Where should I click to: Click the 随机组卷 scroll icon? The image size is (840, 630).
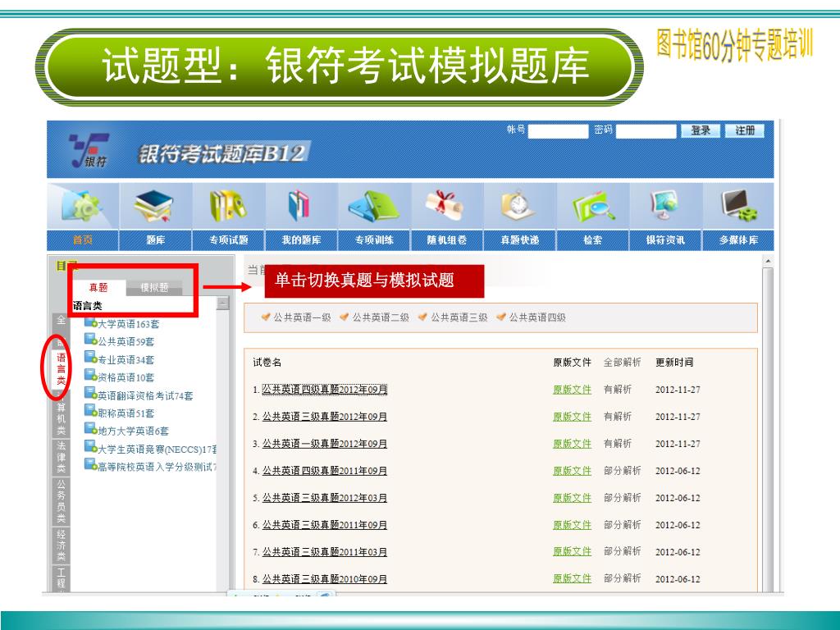tap(446, 207)
